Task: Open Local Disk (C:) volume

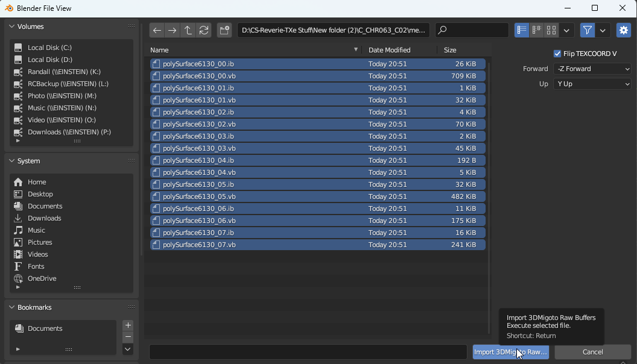Action: (x=72, y=48)
